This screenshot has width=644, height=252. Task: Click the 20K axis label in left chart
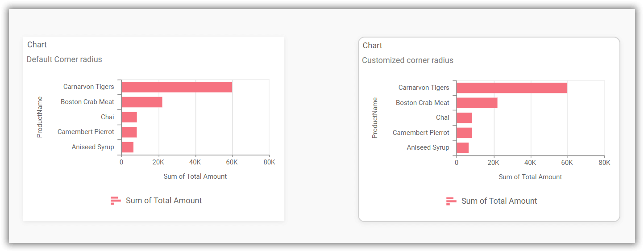pyautogui.click(x=158, y=162)
